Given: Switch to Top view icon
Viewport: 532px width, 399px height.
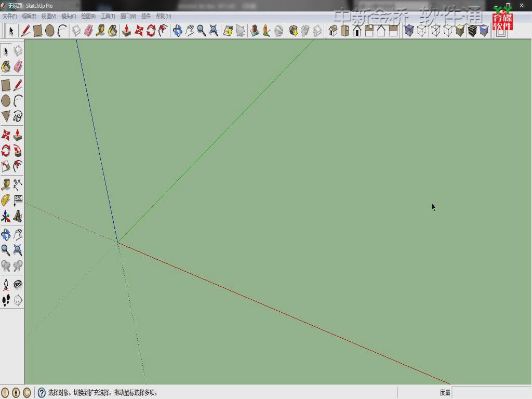Looking at the screenshot, I should click(x=345, y=31).
